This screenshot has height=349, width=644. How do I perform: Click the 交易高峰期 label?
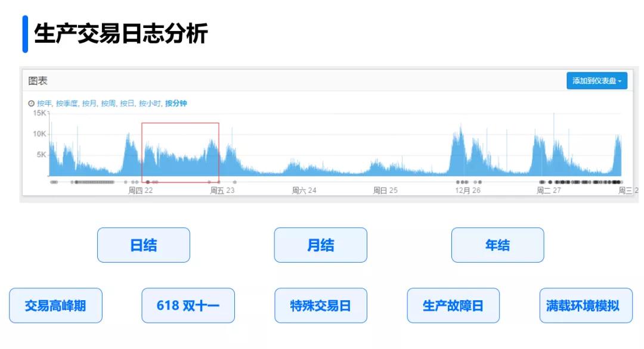(55, 305)
